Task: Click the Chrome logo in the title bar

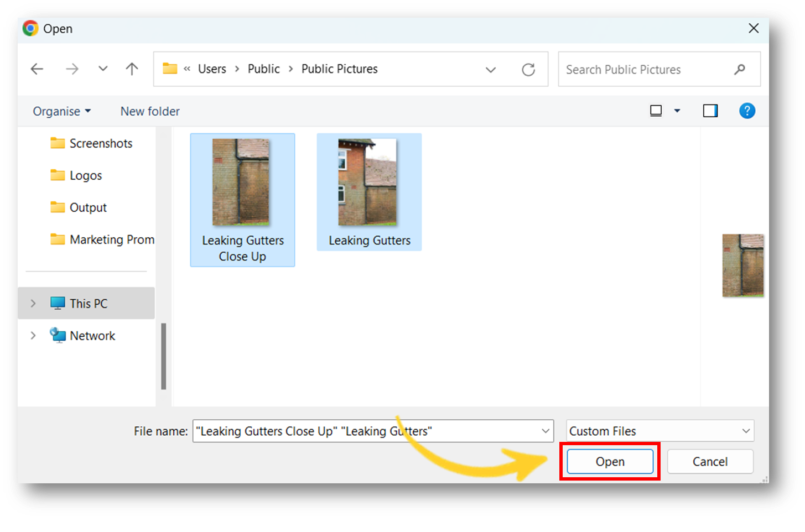Action: (29, 28)
